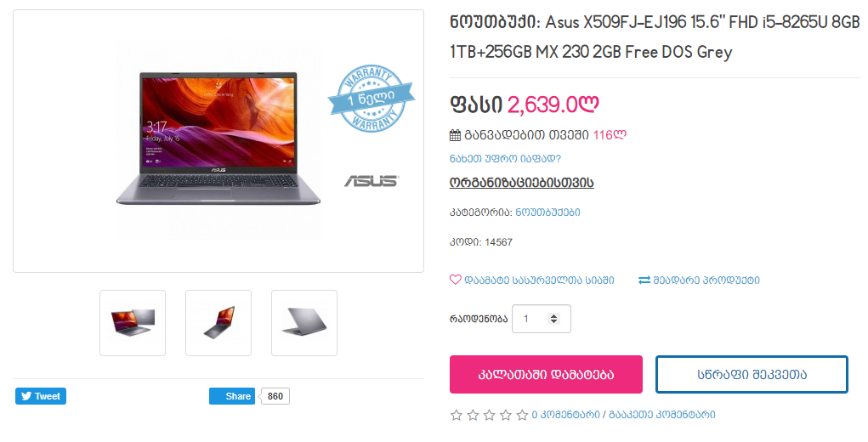
Task: Click the Twitter bird Tweet button
Action: (x=41, y=396)
